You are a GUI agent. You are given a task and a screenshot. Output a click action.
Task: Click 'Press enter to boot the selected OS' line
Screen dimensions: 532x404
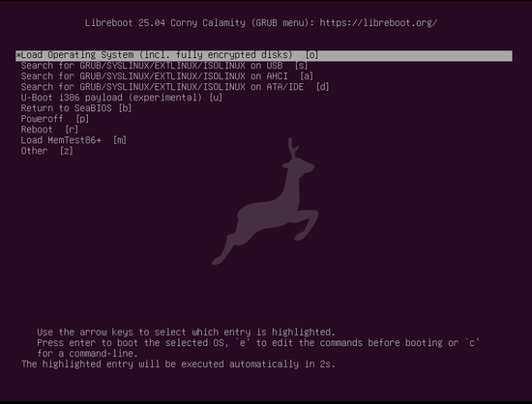point(258,343)
